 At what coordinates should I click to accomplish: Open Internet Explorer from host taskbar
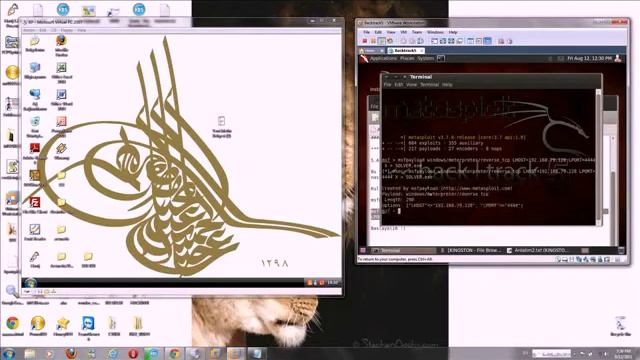(x=113, y=353)
